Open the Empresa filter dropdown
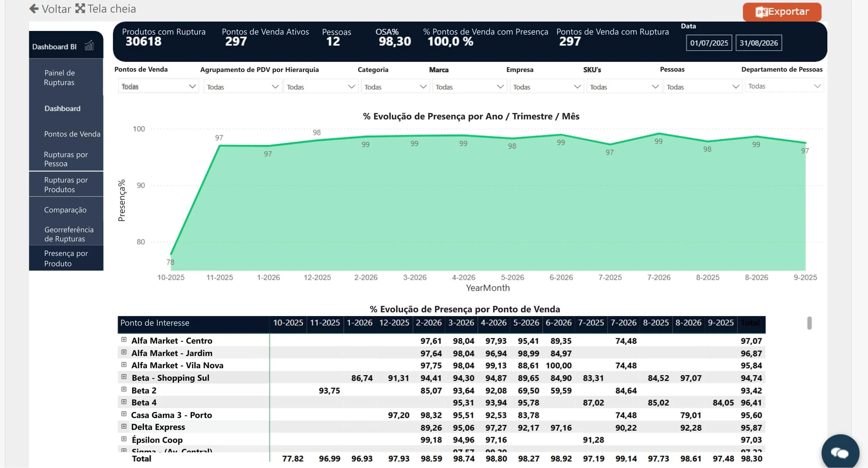Image resolution: width=868 pixels, height=468 pixels. point(547,87)
